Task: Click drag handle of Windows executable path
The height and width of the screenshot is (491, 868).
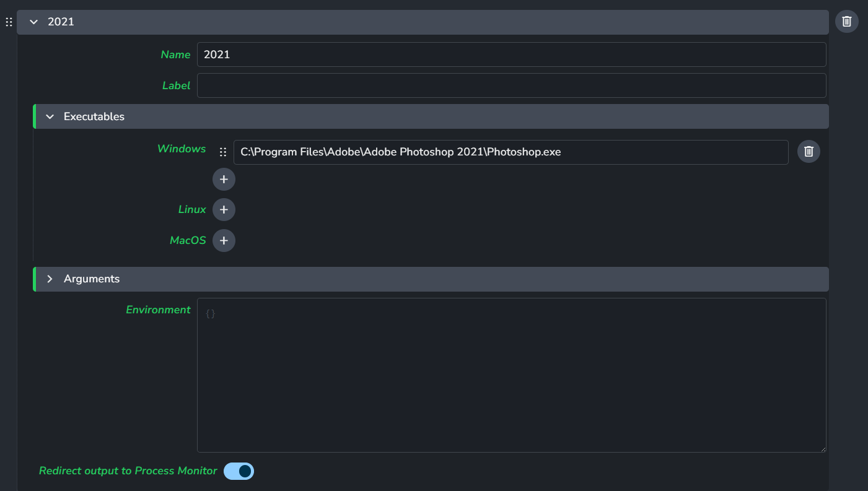Action: [x=223, y=152]
